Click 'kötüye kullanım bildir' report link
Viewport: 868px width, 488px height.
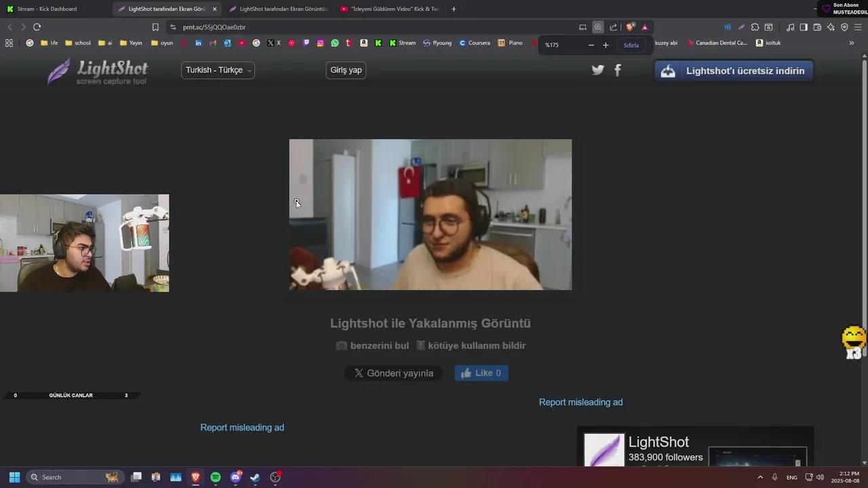click(x=471, y=346)
